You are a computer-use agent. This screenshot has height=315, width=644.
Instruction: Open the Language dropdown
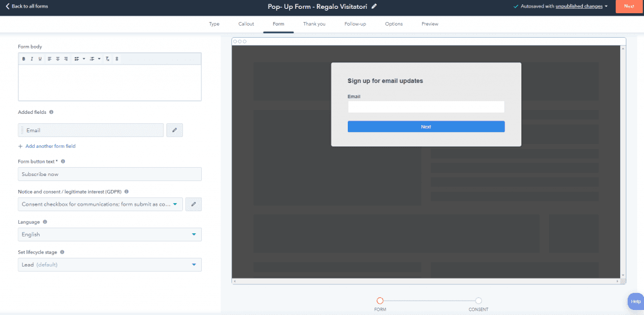coord(110,235)
